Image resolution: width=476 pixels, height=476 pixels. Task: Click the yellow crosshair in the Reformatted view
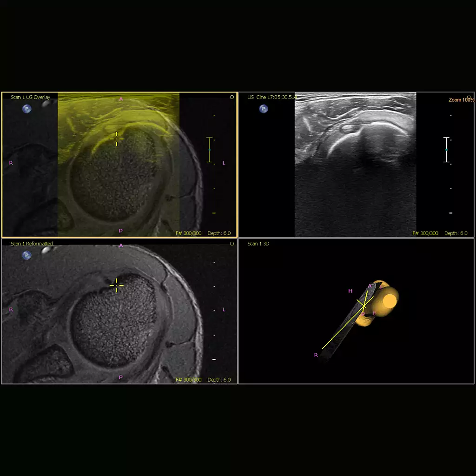click(116, 285)
